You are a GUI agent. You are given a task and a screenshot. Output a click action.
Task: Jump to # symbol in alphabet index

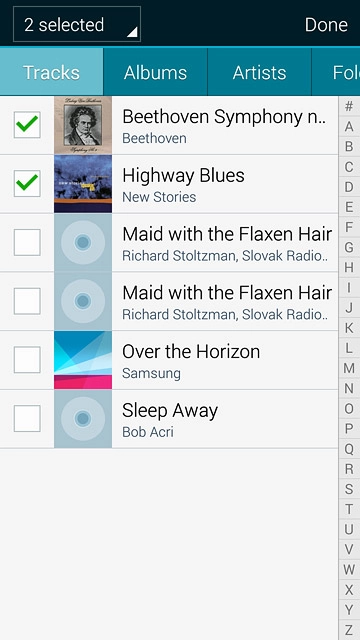coord(349,107)
